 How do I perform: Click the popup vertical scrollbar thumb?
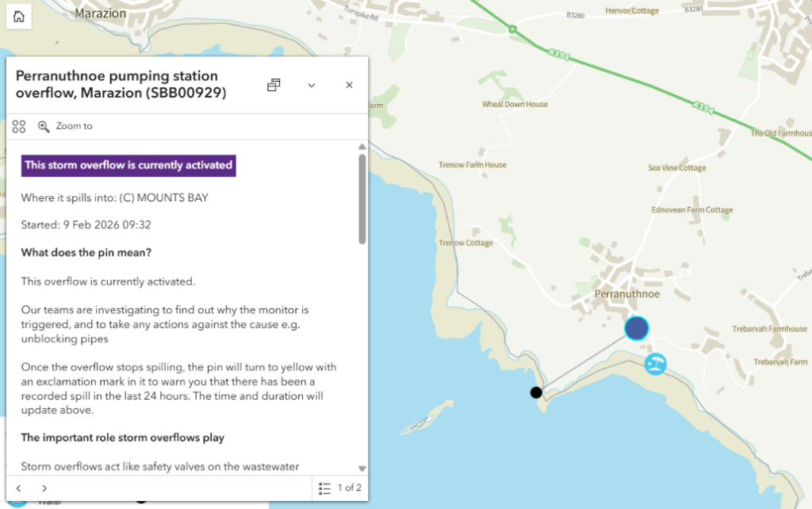point(362,198)
